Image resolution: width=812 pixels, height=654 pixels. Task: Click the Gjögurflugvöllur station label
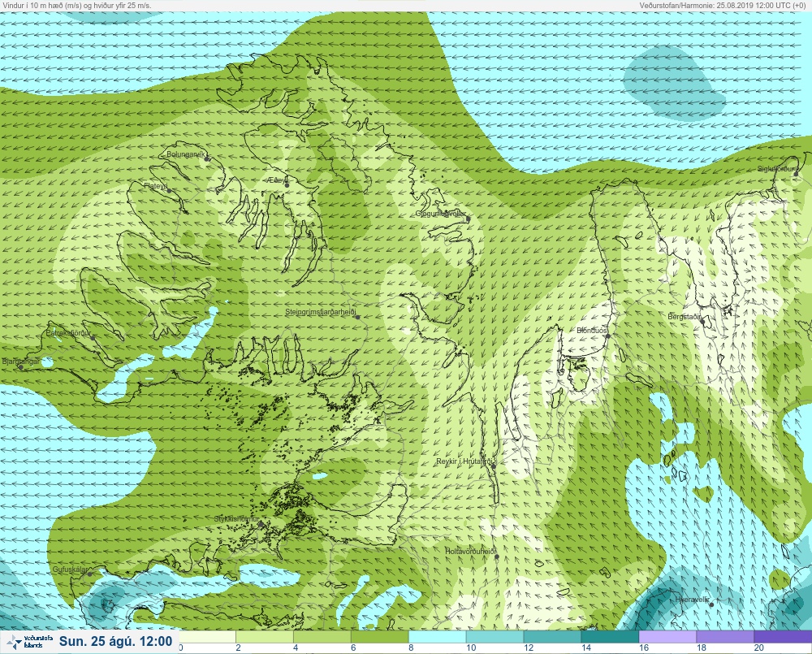(x=441, y=214)
